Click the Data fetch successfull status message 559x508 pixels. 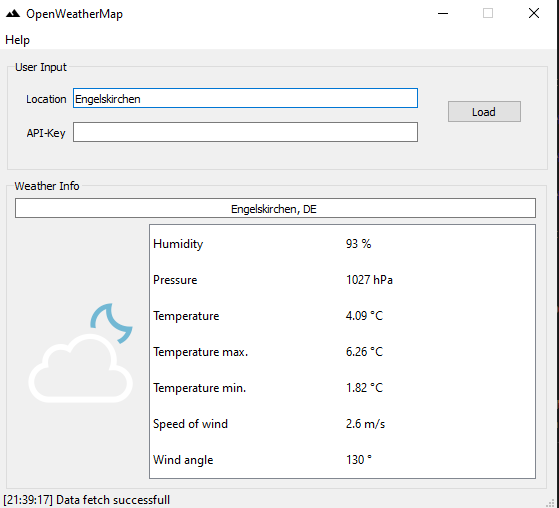87,500
